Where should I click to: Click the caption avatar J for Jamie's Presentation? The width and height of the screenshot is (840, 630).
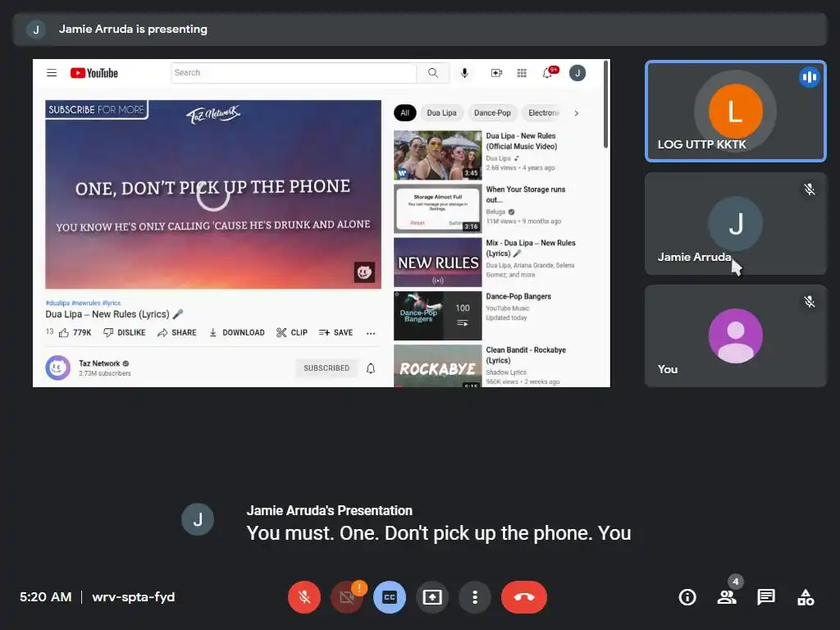pos(198,519)
